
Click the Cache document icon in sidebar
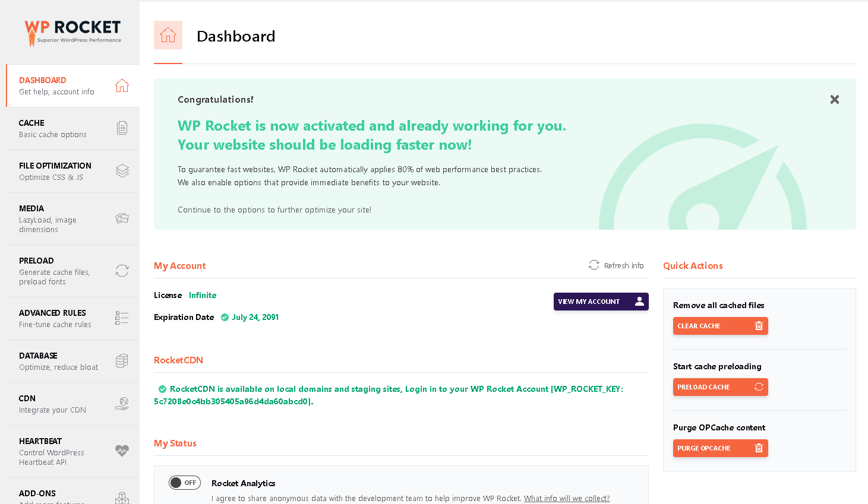122,128
